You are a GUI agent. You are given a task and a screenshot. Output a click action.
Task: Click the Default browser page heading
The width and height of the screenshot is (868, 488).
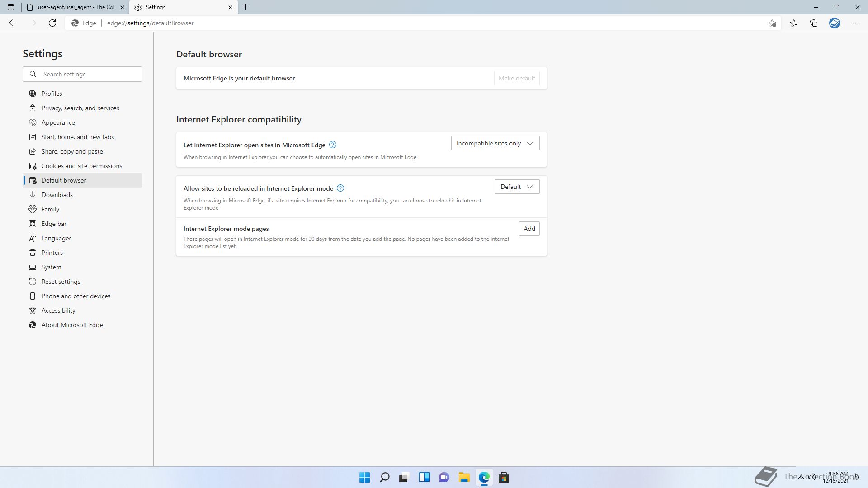click(x=209, y=54)
